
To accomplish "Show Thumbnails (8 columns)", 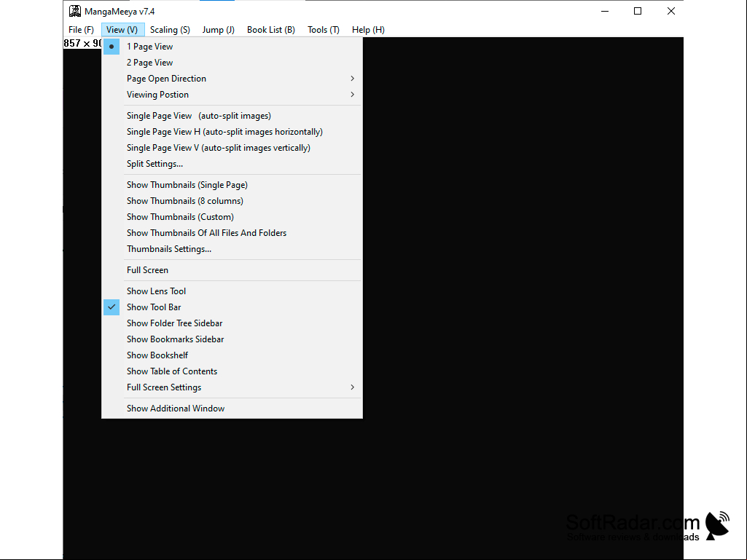I will (x=232, y=201).
